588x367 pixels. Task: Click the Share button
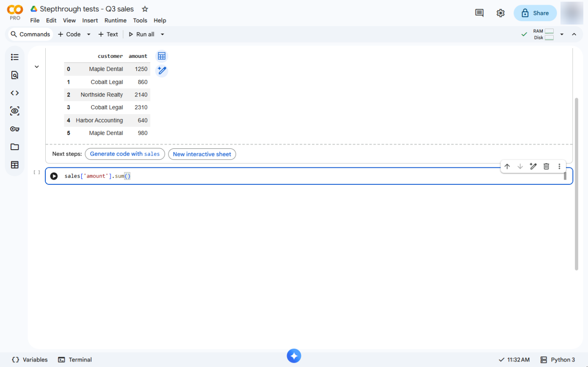pyautogui.click(x=535, y=13)
